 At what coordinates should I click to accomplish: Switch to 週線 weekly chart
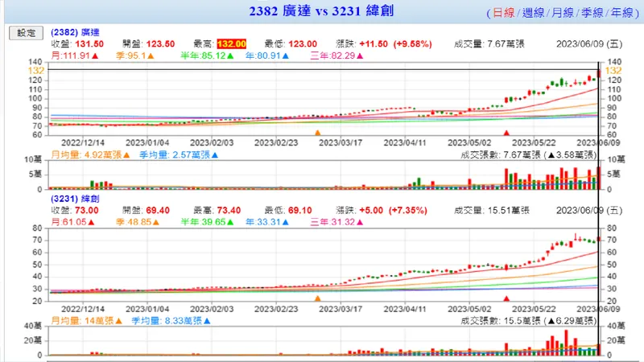533,13
